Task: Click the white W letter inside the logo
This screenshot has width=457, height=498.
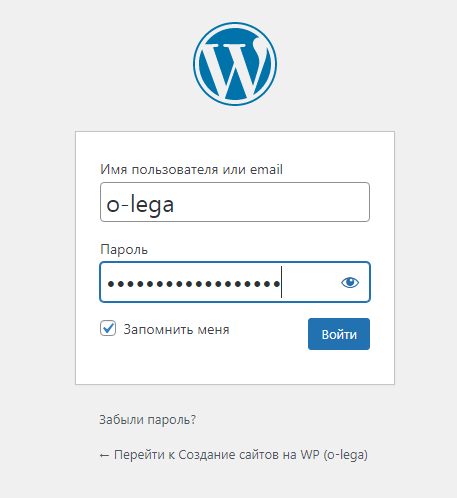Action: [x=235, y=68]
